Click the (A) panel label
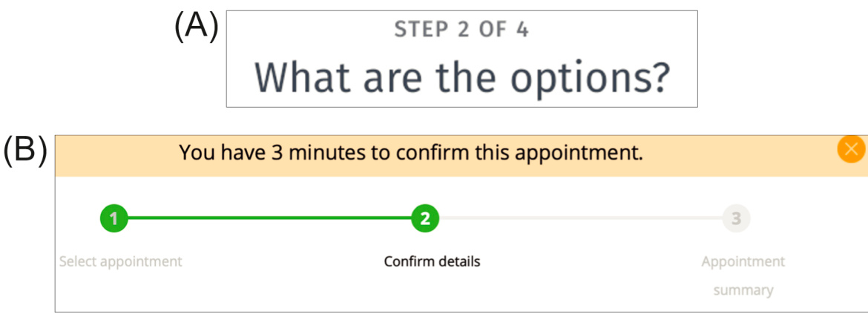868x314 pixels. [196, 27]
